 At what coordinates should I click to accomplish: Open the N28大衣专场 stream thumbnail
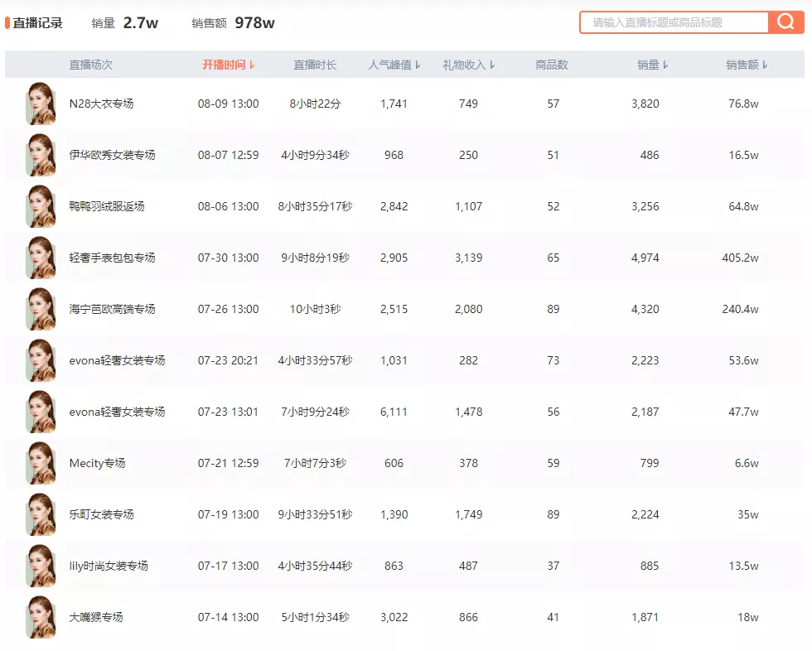click(x=41, y=104)
